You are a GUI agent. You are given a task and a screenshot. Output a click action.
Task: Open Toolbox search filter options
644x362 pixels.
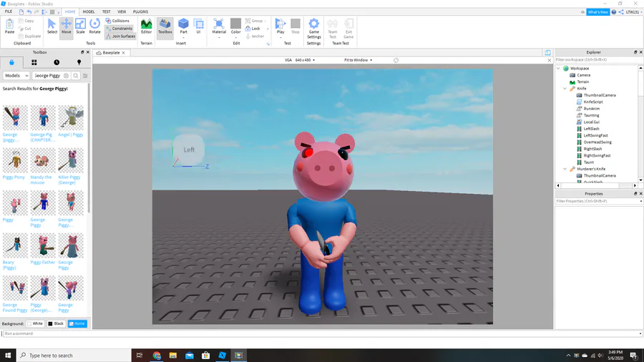coord(85,76)
